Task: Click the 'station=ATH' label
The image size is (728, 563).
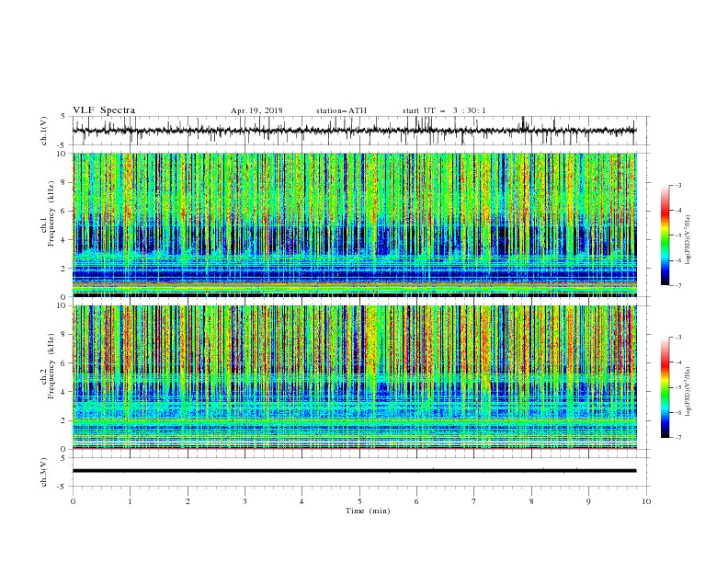Action: coord(341,110)
